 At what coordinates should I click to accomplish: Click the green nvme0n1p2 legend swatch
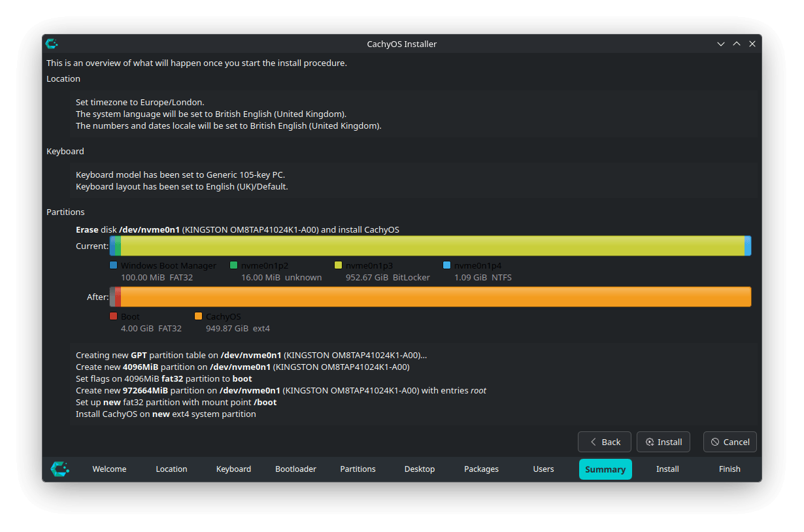coord(234,265)
